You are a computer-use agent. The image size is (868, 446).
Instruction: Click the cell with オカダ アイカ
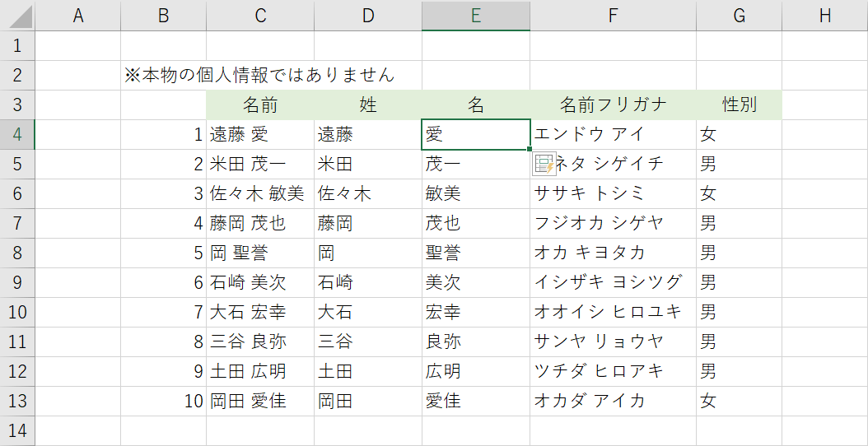tap(613, 401)
